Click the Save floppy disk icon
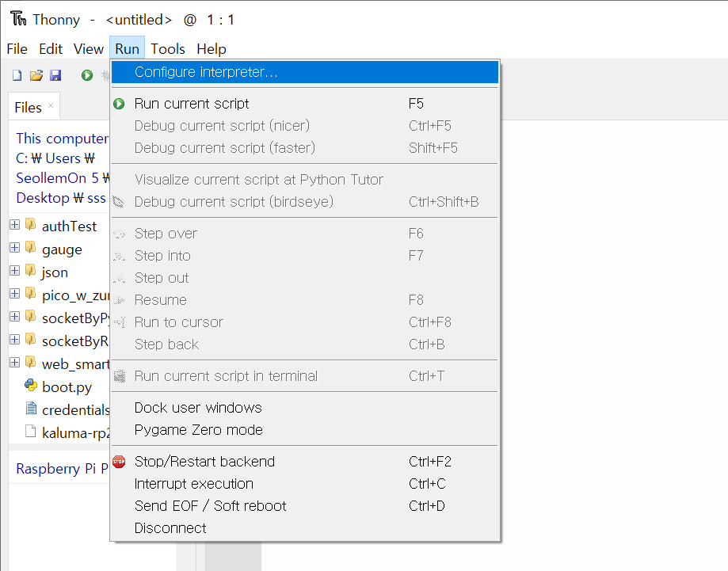The width and height of the screenshot is (728, 571). (55, 75)
